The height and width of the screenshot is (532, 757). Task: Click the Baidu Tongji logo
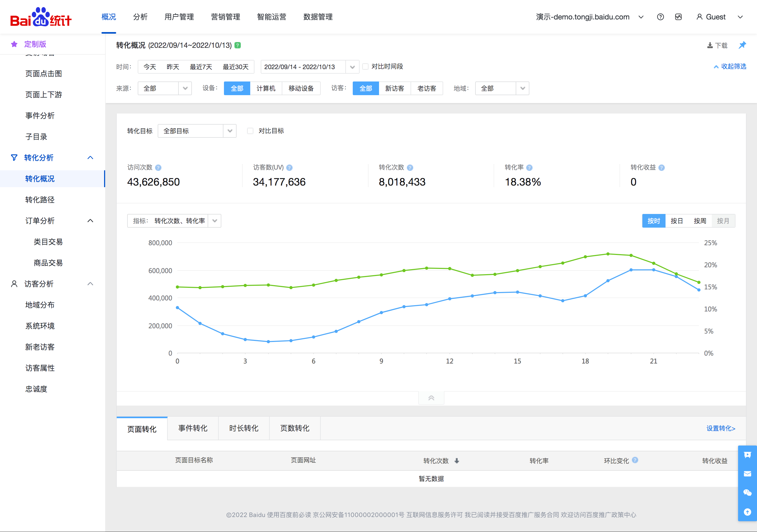point(41,17)
